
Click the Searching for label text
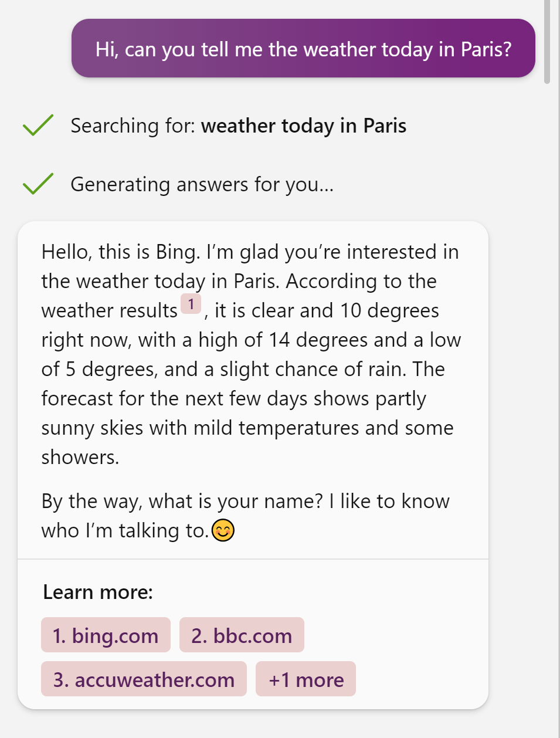pos(133,126)
